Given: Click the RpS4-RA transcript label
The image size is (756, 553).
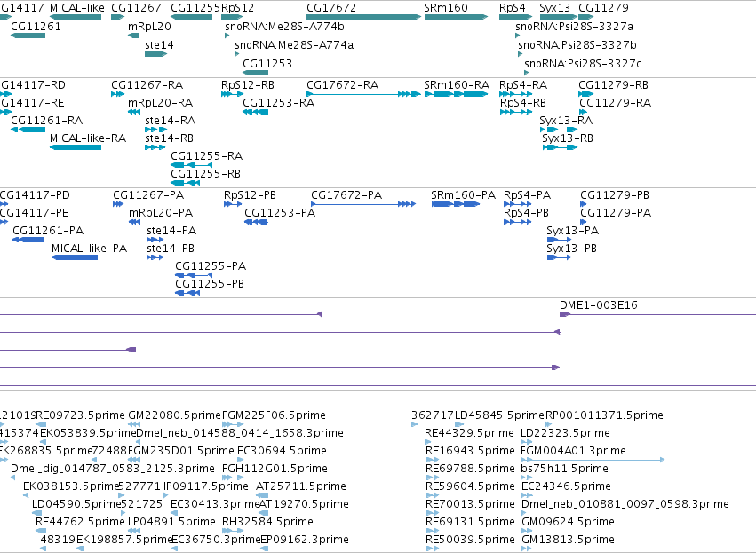Looking at the screenshot, I should pos(523,85).
